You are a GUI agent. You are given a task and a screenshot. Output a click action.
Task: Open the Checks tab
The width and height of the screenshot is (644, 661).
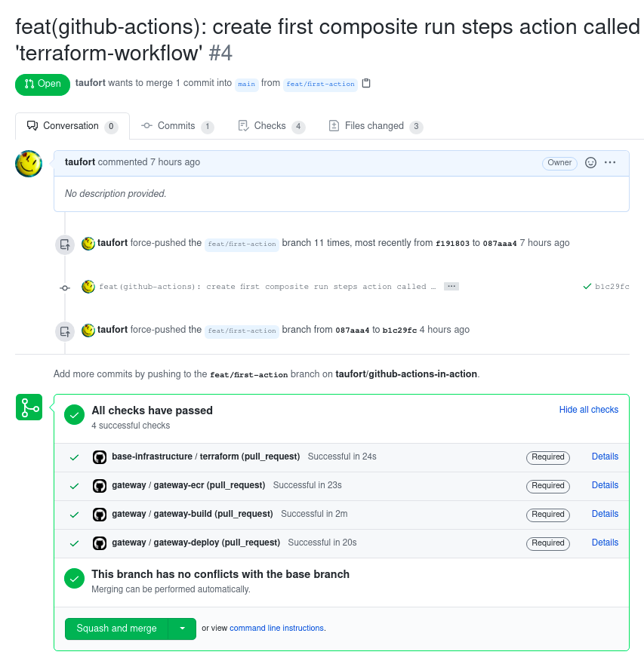[x=271, y=126]
